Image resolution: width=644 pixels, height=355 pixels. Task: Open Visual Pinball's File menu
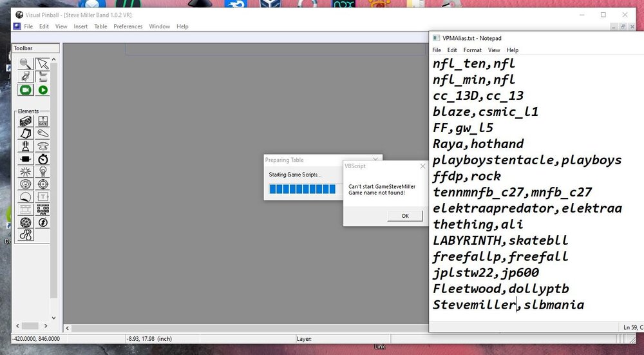point(28,26)
